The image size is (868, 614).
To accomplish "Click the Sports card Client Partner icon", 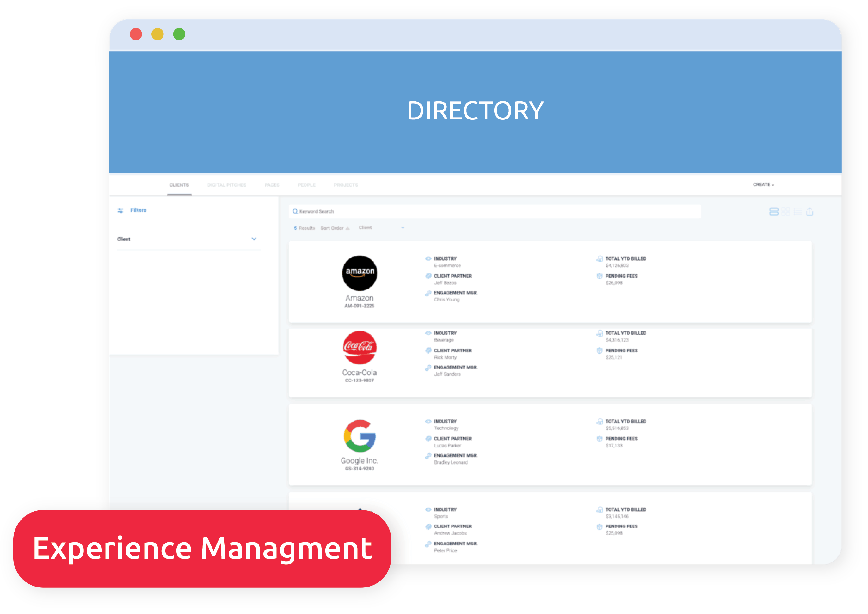I will point(428,526).
